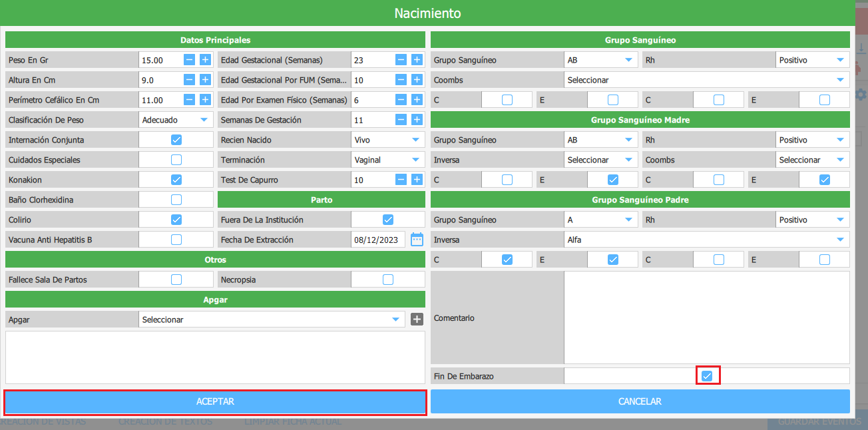Increase Perímetro Cefálico En Cm value
The height and width of the screenshot is (430, 868).
pos(205,100)
